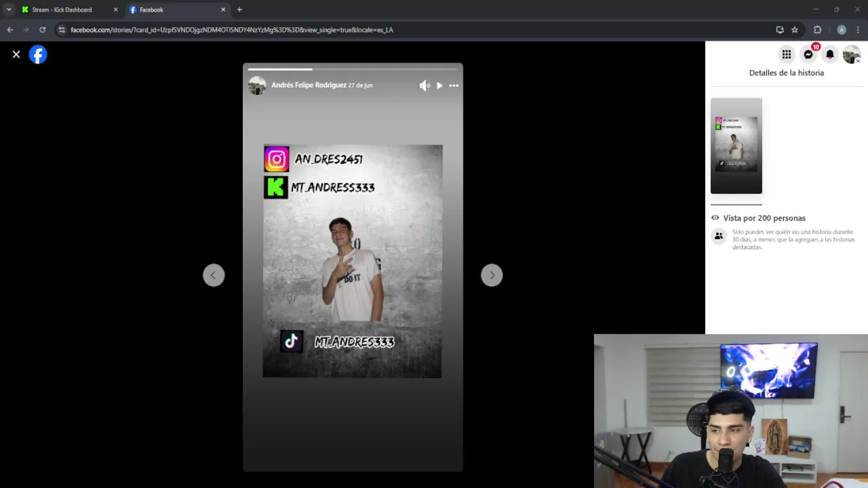868x488 pixels.
Task: Open the Chrome profile avatar
Action: pos(842,30)
